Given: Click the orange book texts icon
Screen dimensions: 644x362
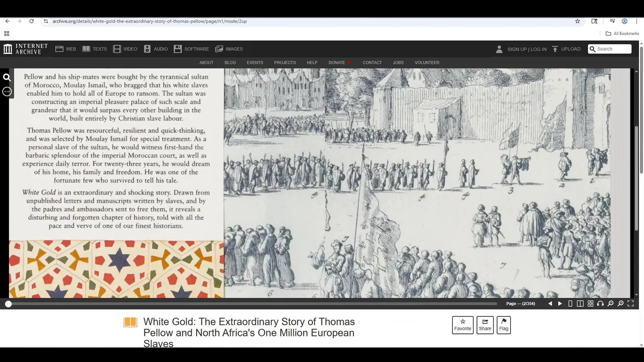Looking at the screenshot, I should pyautogui.click(x=130, y=322).
